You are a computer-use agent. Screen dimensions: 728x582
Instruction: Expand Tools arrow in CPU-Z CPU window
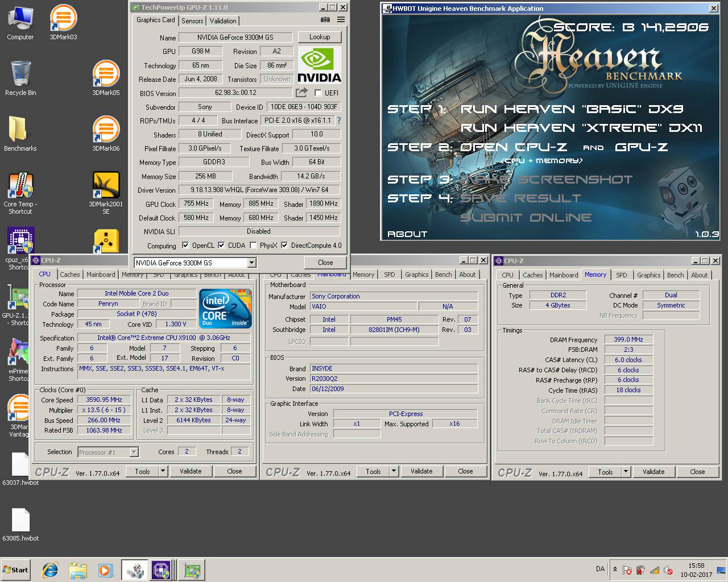163,471
